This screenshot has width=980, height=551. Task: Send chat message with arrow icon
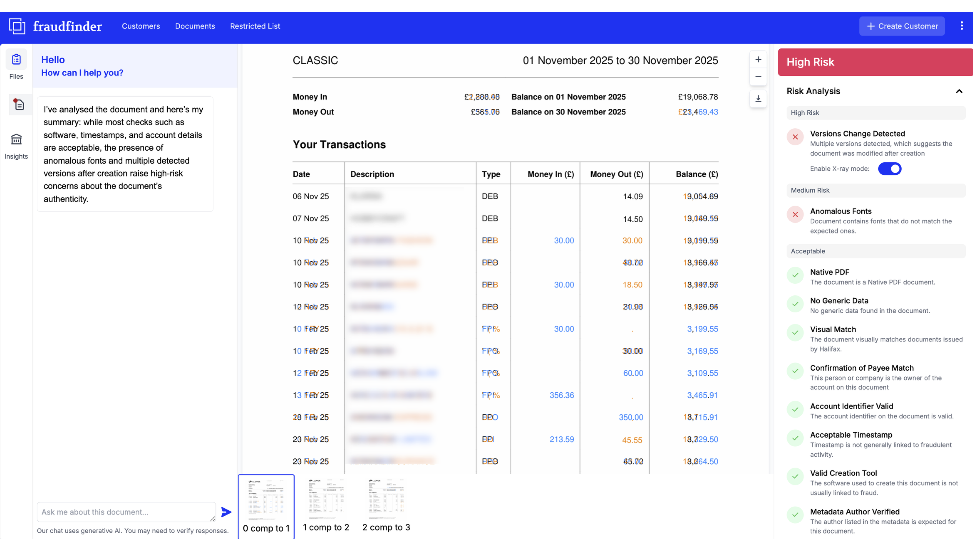click(226, 512)
